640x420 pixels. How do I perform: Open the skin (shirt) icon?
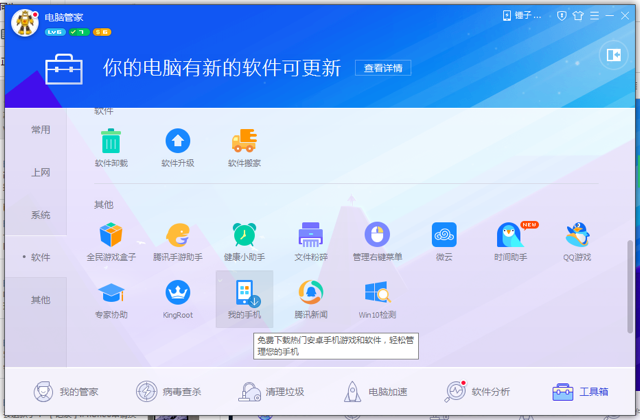(x=578, y=16)
